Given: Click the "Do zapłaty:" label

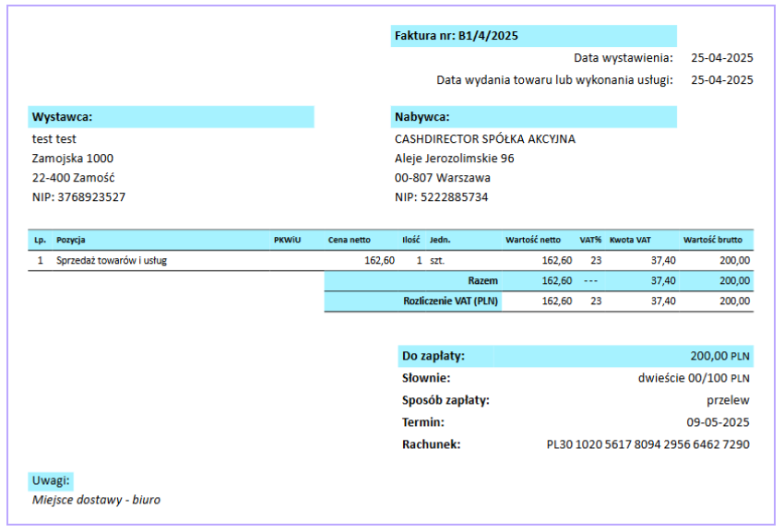Looking at the screenshot, I should (x=433, y=357).
